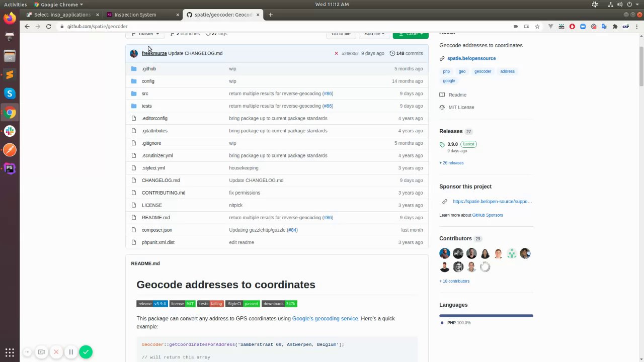Open the master branch dropdown

pos(146,34)
